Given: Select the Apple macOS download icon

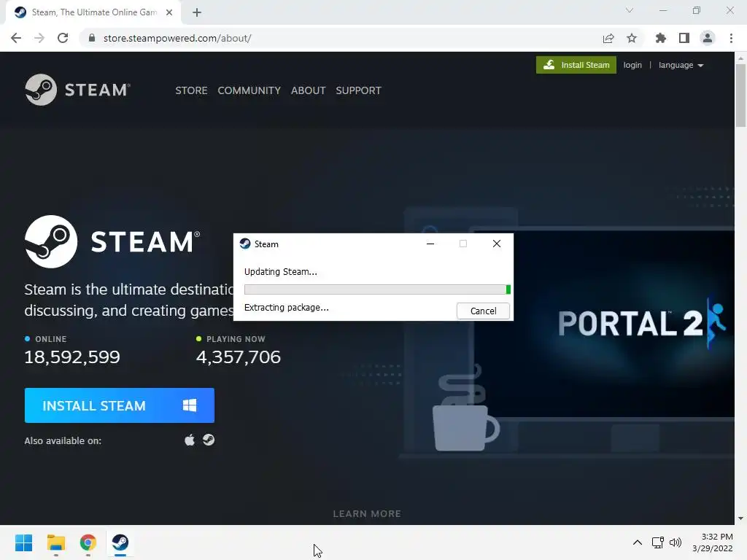Looking at the screenshot, I should 190,440.
